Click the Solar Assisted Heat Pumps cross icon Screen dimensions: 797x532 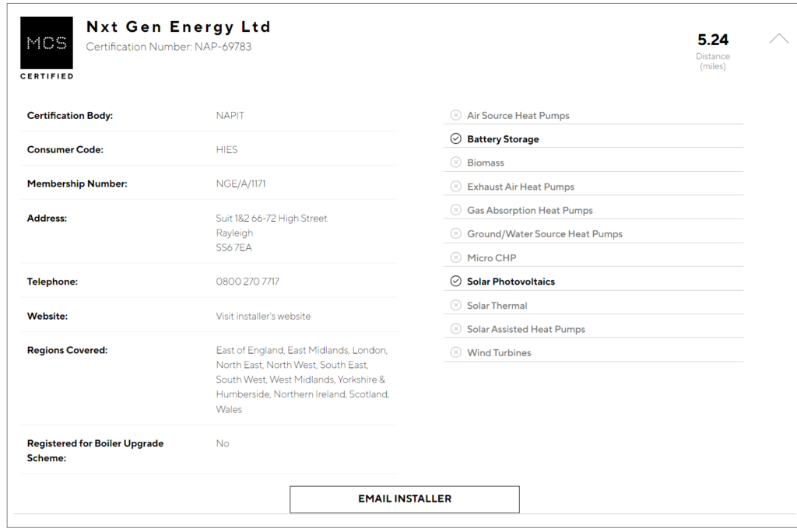456,329
